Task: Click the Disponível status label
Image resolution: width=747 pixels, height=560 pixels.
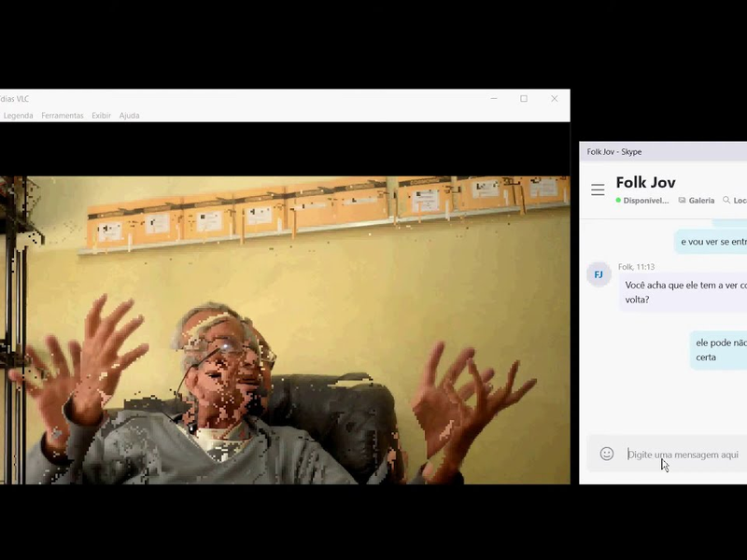Action: (646, 201)
